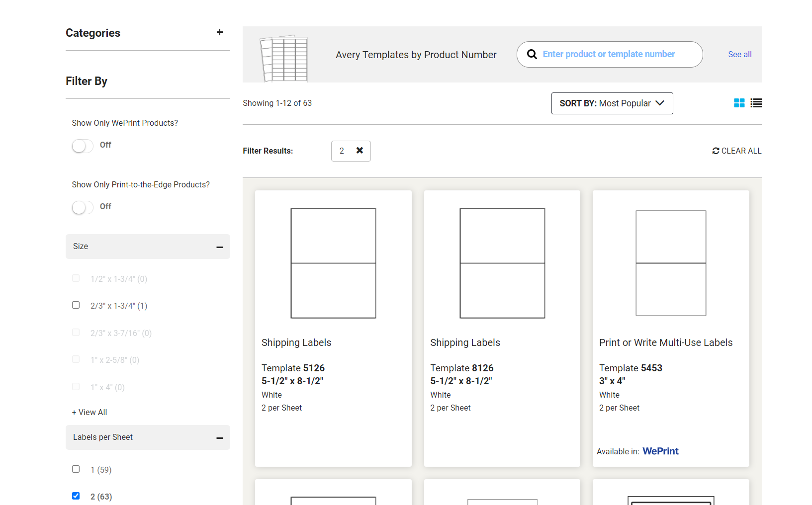The height and width of the screenshot is (505, 812).
Task: Open Template 5126 label diagram
Action: [x=333, y=263]
